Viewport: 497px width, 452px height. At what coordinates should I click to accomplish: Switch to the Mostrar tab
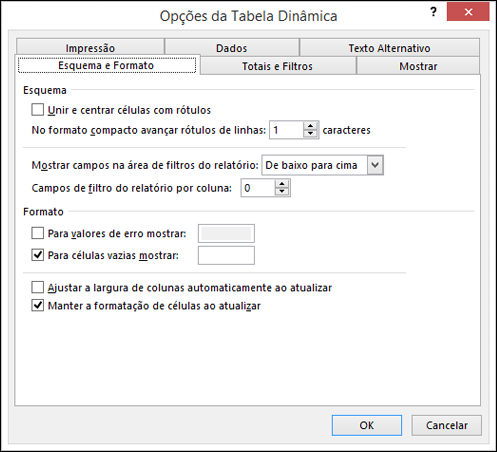click(x=418, y=66)
